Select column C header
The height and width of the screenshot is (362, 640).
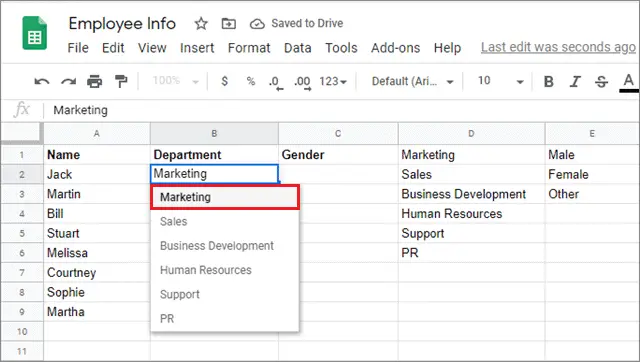(338, 133)
